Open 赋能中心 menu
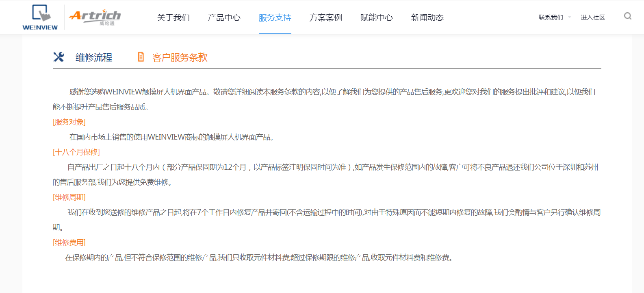Screen dimensions: 644x293 click(x=377, y=17)
